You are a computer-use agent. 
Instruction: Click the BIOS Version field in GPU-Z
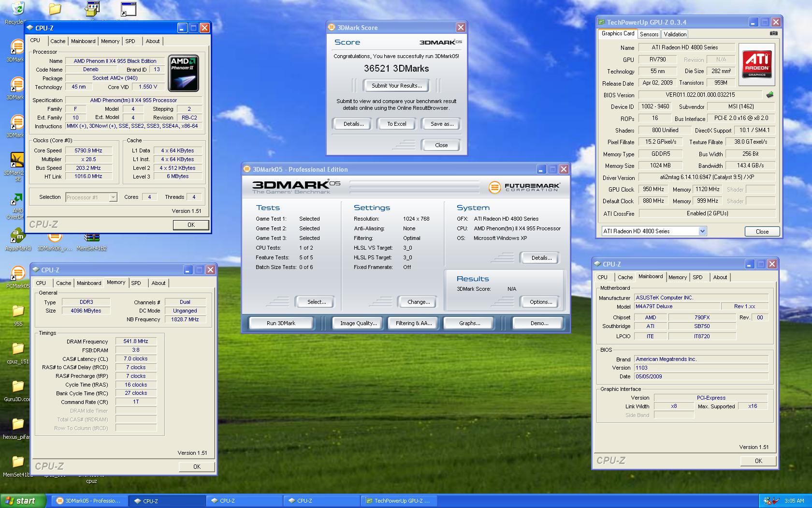click(x=700, y=95)
